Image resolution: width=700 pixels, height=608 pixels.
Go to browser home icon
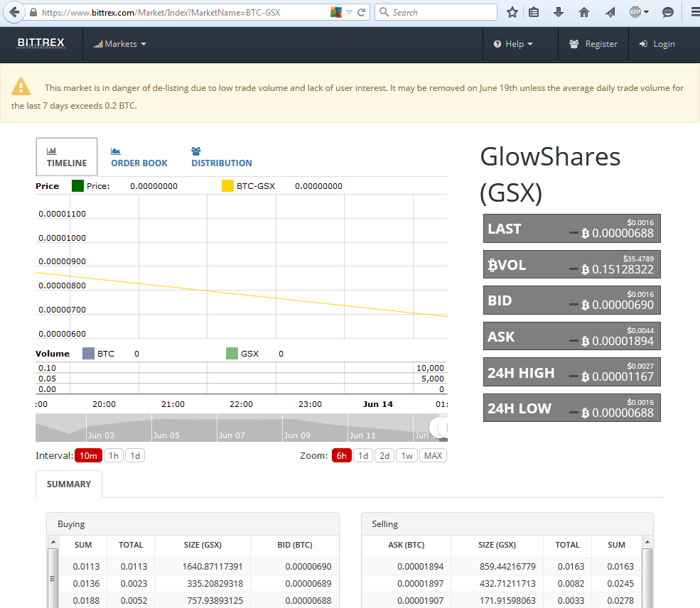pos(584,13)
